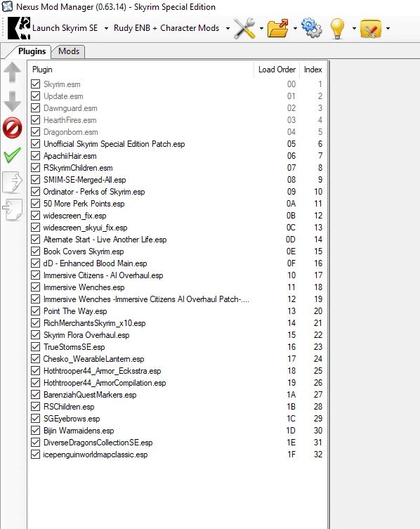Expand the lightbulb help dropdown arrow
The image size is (420, 529).
pos(354,28)
